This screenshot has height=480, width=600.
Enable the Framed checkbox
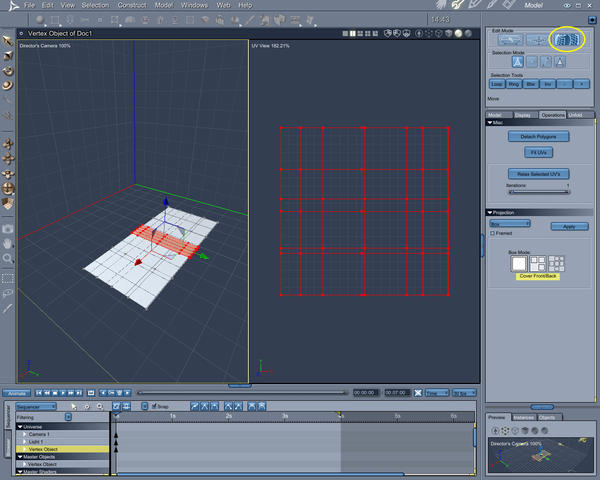[x=492, y=233]
